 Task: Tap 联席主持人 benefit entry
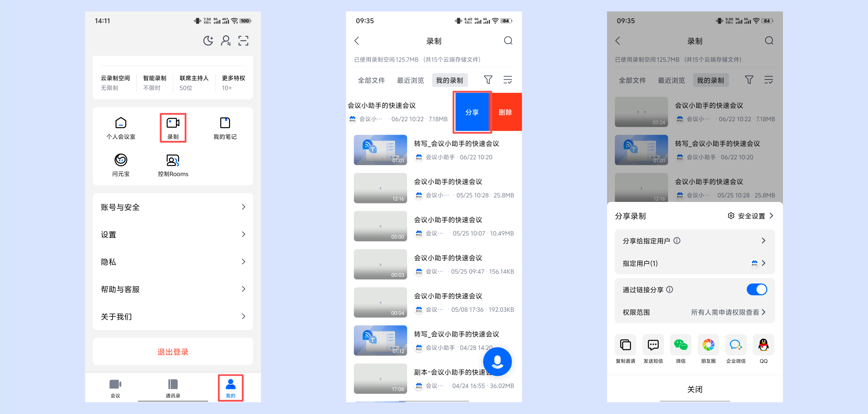coord(194,83)
